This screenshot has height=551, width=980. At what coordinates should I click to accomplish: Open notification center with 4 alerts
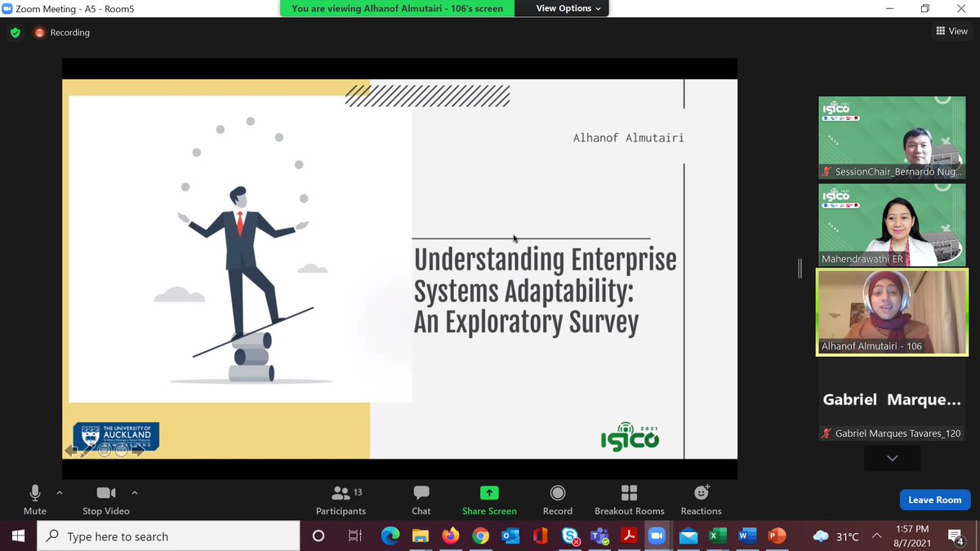956,536
